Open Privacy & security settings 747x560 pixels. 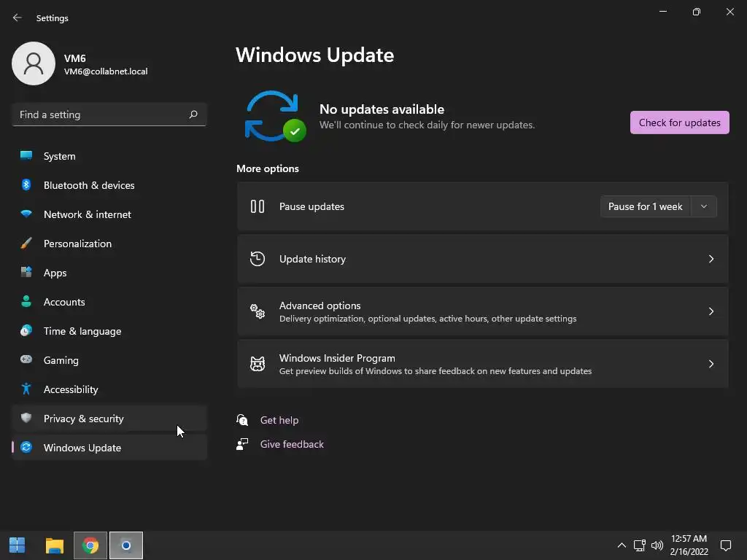click(x=109, y=418)
